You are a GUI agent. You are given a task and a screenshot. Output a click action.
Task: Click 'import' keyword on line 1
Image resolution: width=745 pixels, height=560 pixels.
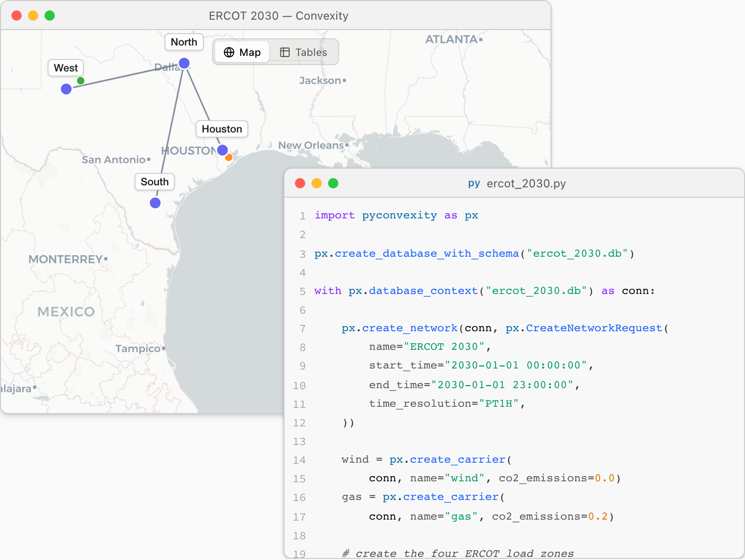click(x=335, y=215)
